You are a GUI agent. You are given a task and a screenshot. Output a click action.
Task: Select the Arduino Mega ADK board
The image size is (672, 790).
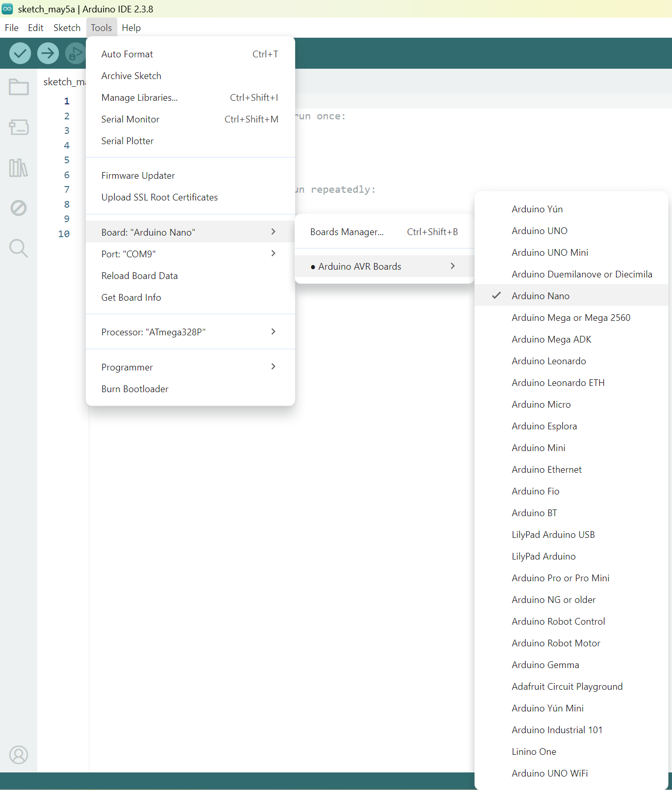coord(571,339)
